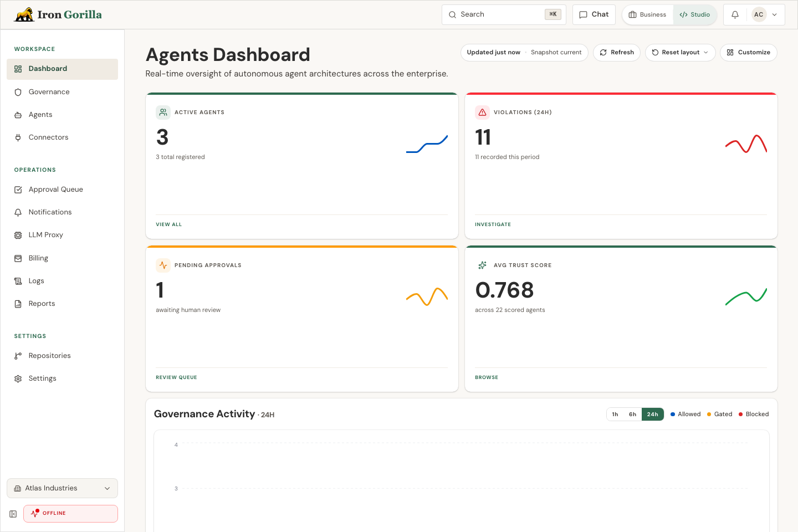Click the '11 recorded this period' text

tap(507, 157)
